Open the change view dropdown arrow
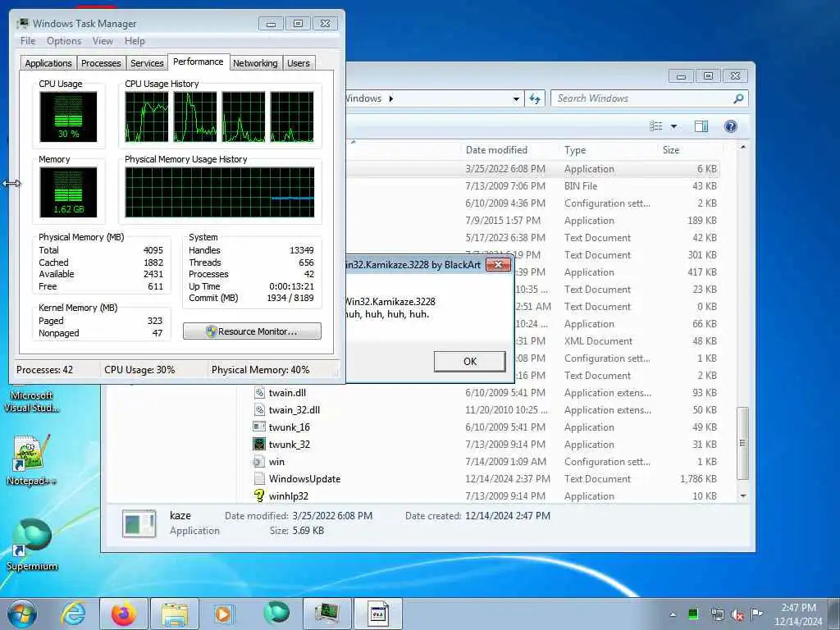 click(x=674, y=126)
